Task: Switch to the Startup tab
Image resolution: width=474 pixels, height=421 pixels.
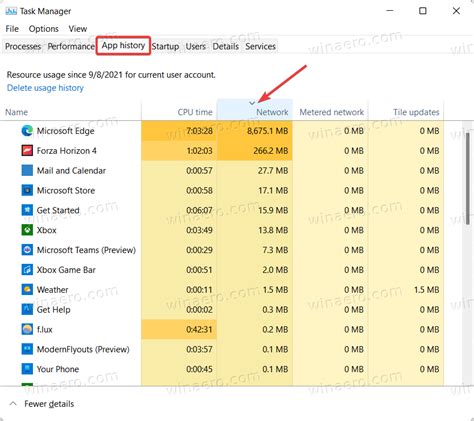Action: click(x=165, y=46)
